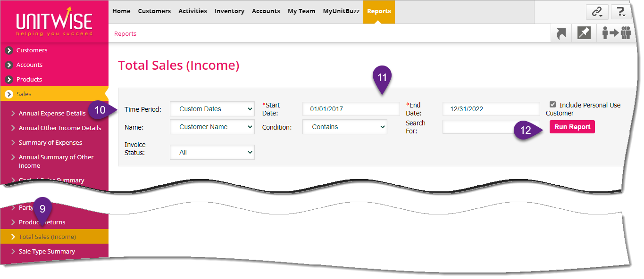Open the Customer Name dropdown

[x=212, y=127]
